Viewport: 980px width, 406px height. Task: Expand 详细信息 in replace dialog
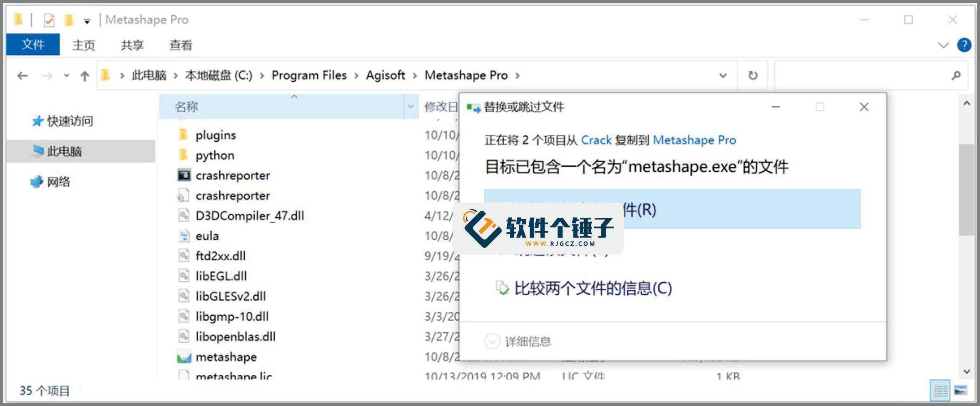pos(518,341)
